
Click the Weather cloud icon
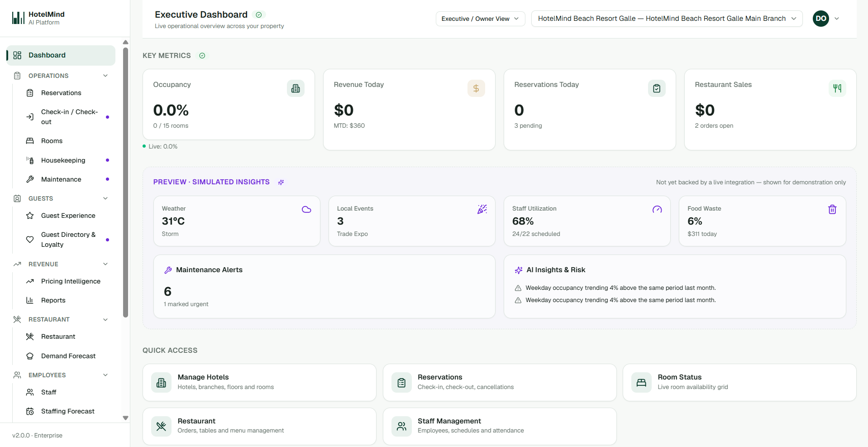click(306, 209)
